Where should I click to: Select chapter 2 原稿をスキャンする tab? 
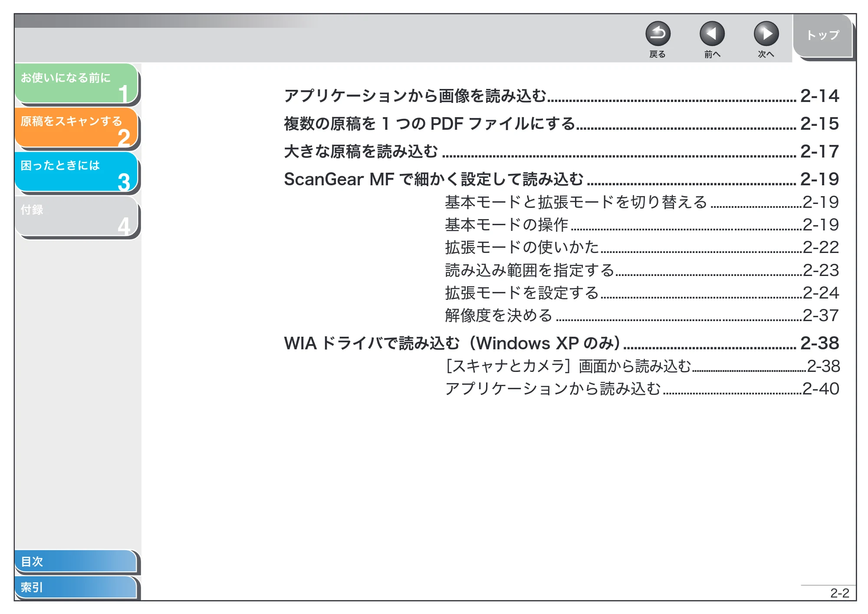click(x=77, y=128)
